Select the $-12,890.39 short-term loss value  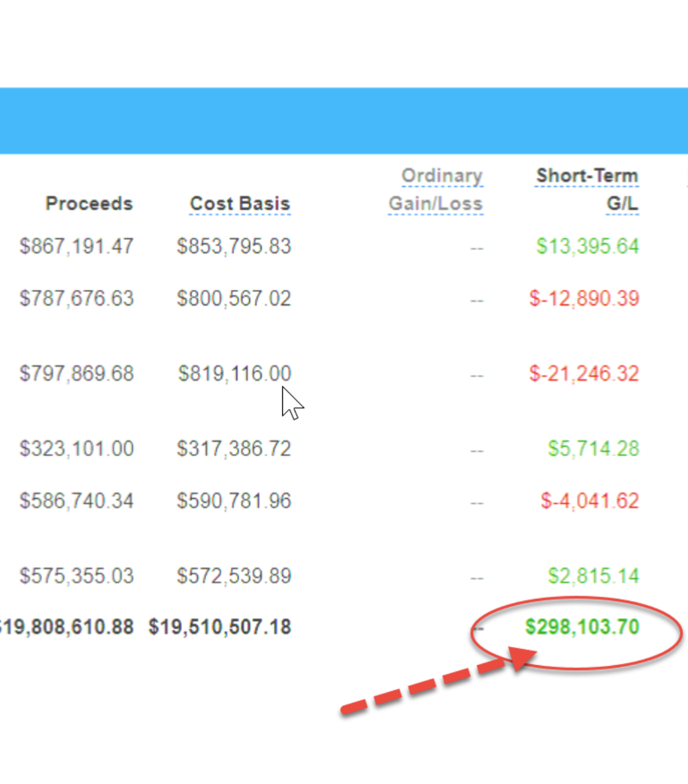(583, 298)
